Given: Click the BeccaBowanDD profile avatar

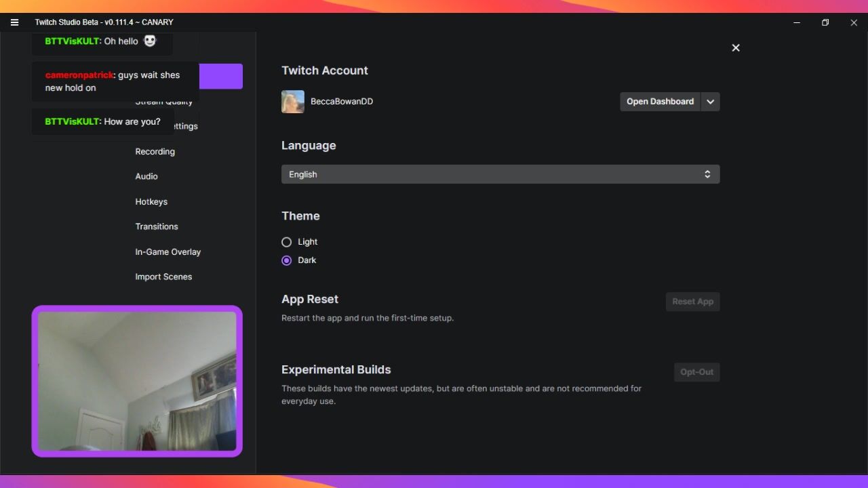Looking at the screenshot, I should (x=293, y=102).
